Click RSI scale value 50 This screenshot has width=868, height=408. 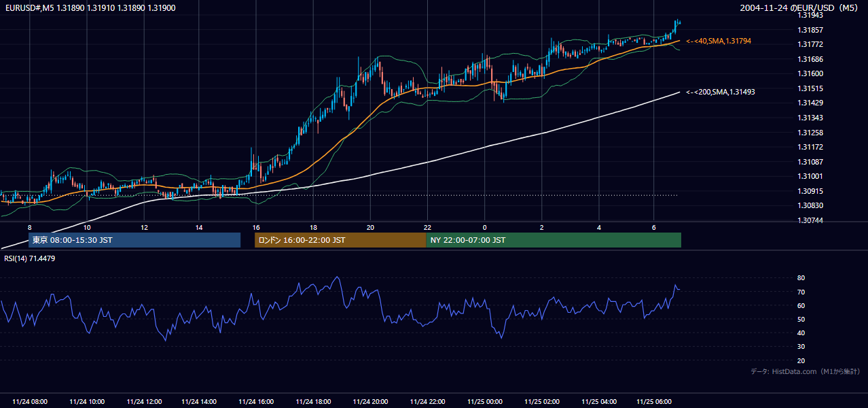(801, 319)
